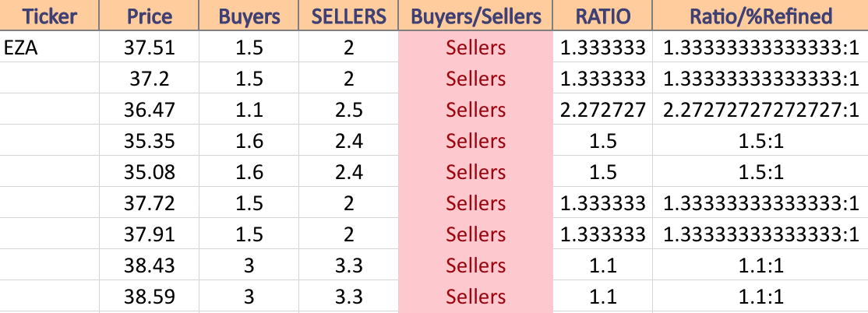Click the RATIO cell 2.272727

click(x=602, y=110)
